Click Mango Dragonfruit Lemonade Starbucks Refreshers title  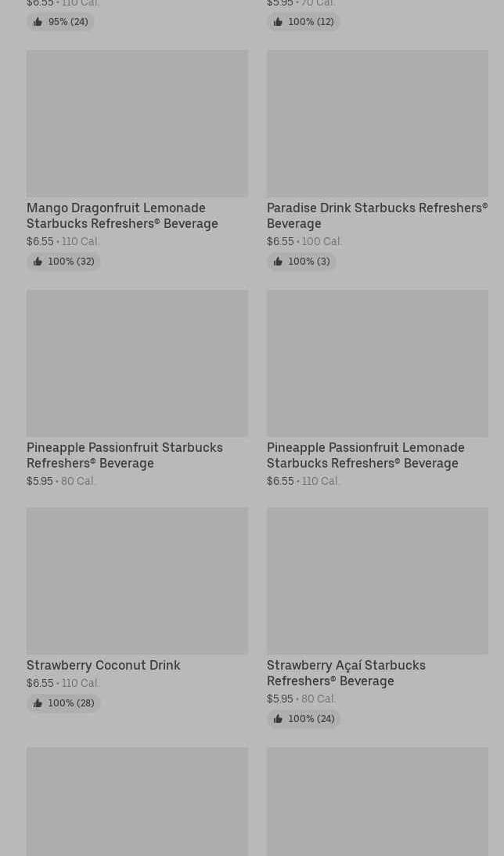point(122,215)
